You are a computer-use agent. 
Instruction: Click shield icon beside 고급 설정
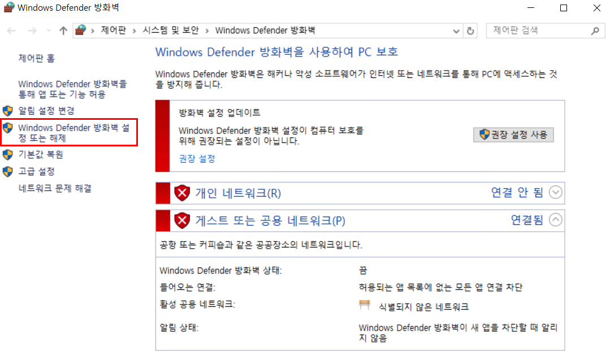point(8,171)
